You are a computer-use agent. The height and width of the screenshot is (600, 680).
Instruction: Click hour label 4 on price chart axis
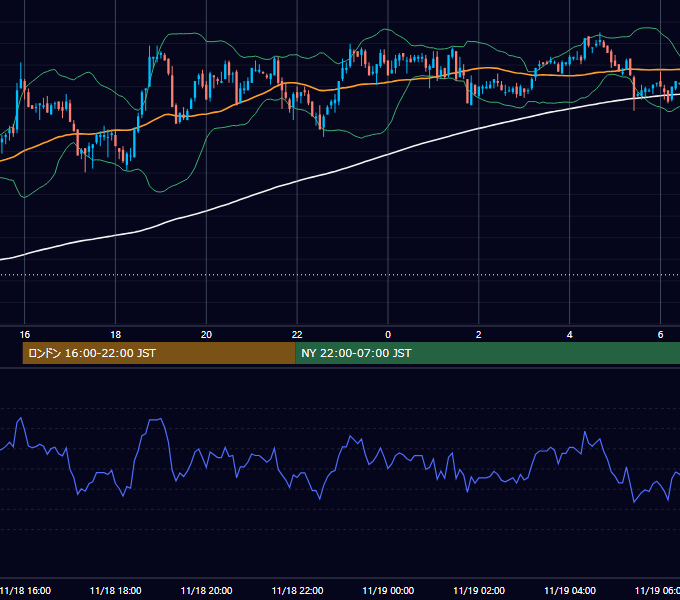569,335
